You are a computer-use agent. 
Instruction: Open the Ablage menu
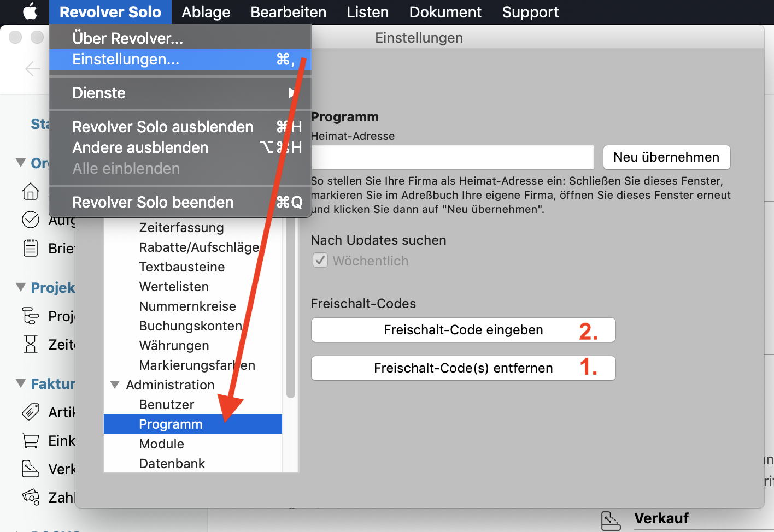click(x=206, y=12)
